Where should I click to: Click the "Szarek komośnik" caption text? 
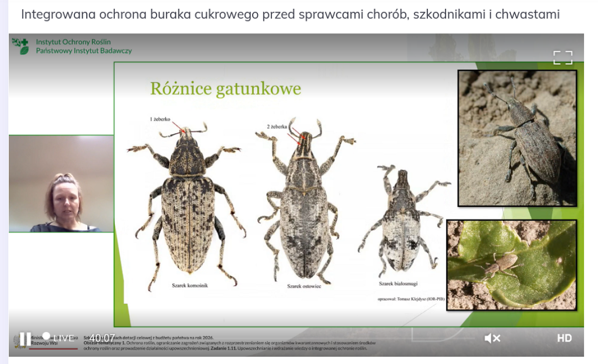(x=190, y=284)
